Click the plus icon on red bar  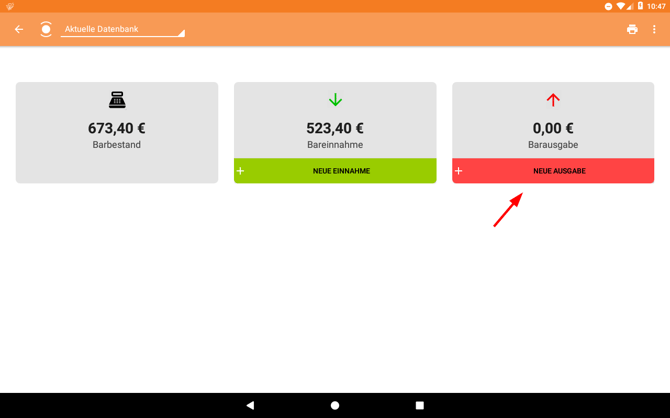(x=458, y=171)
